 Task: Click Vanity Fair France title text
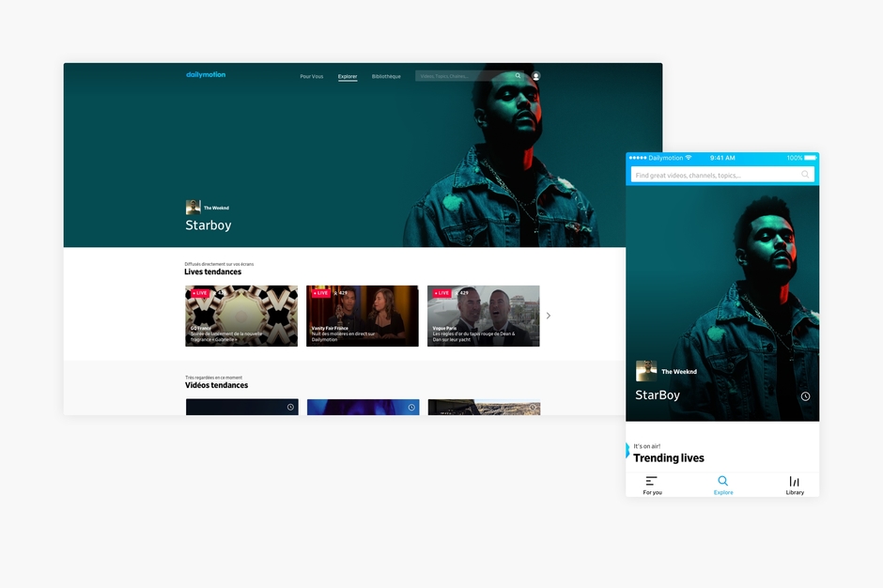[330, 329]
